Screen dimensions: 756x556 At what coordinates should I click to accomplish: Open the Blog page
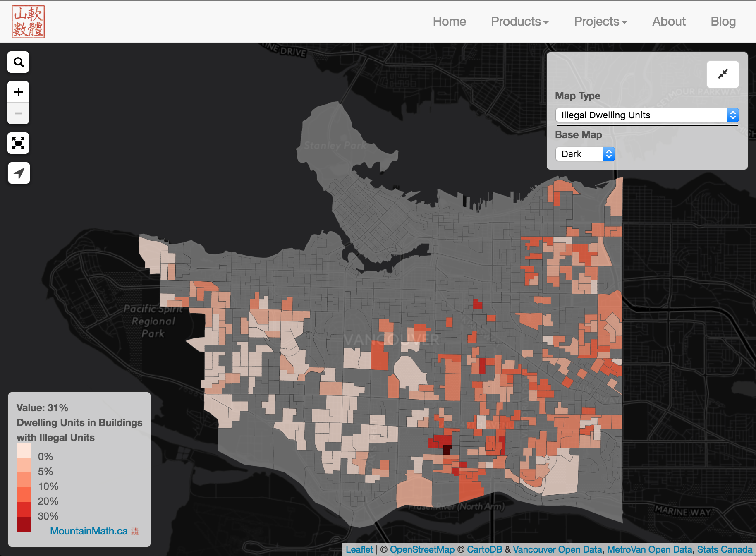coord(723,22)
